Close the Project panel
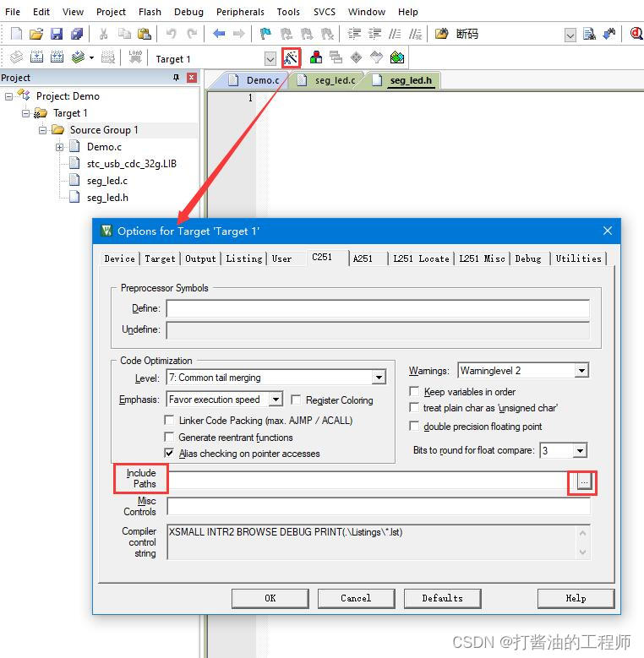 (x=192, y=78)
